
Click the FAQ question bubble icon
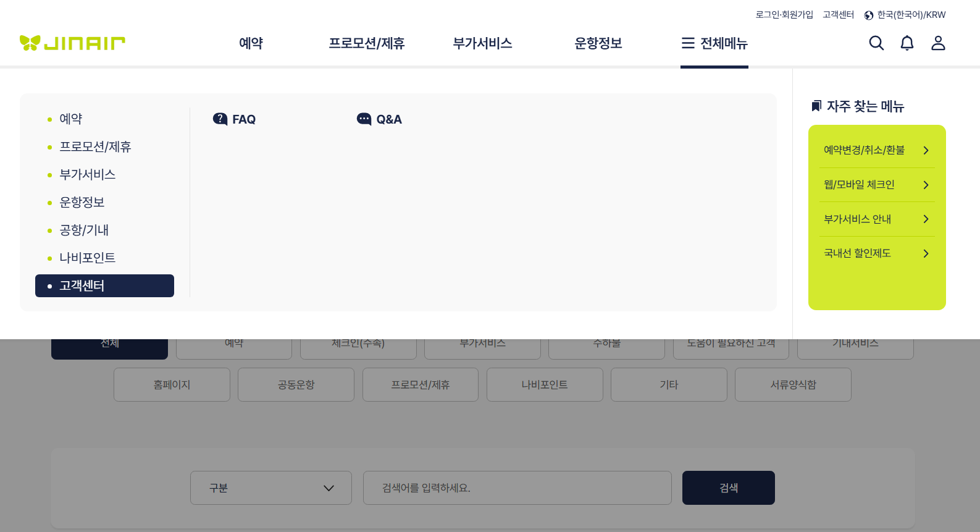(x=220, y=119)
